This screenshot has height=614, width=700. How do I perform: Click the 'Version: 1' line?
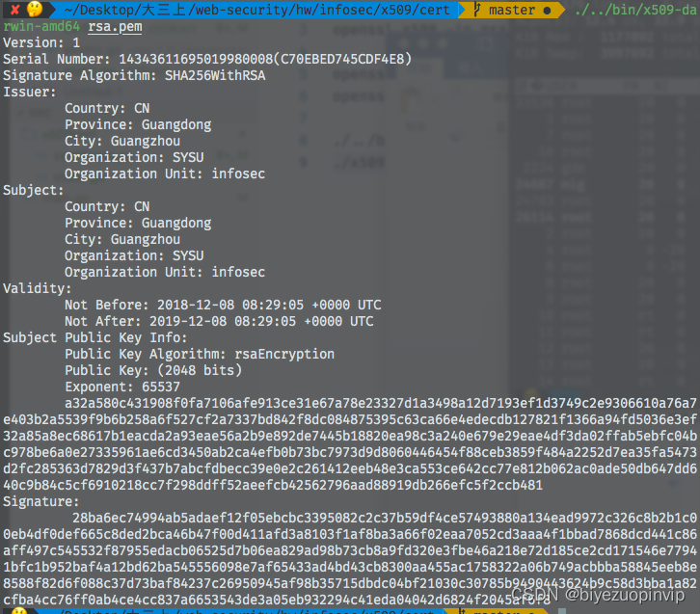[41, 42]
